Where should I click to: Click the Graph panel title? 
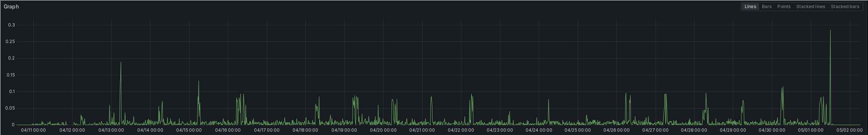pos(11,7)
